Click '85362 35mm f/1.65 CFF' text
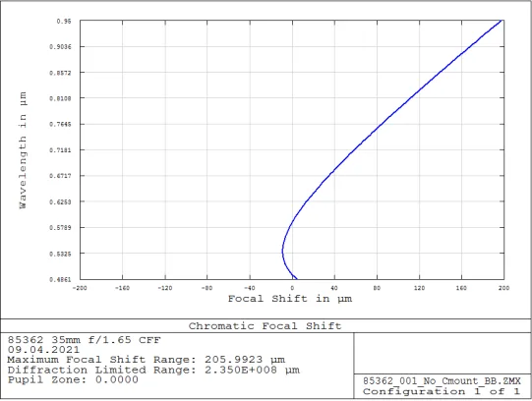The width and height of the screenshot is (532, 401). coord(85,340)
